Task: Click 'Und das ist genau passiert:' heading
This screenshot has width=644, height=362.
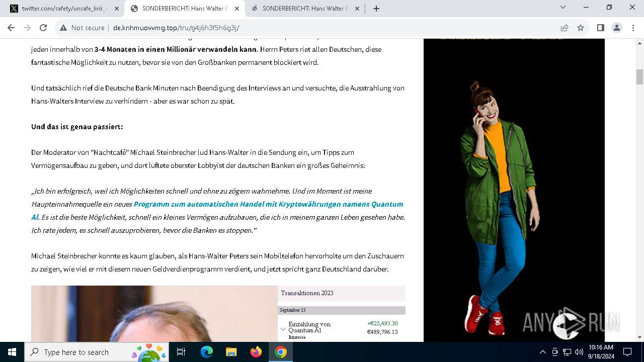Action: coord(77,127)
